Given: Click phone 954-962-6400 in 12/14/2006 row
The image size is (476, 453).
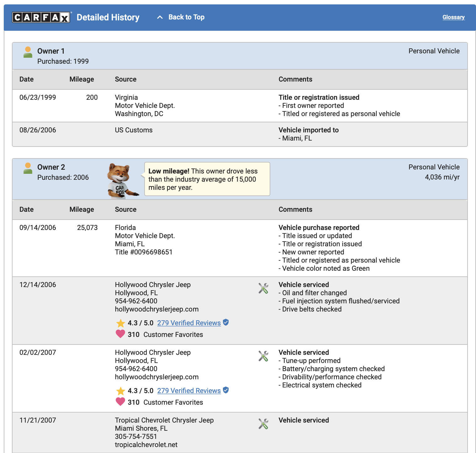Looking at the screenshot, I should [136, 301].
